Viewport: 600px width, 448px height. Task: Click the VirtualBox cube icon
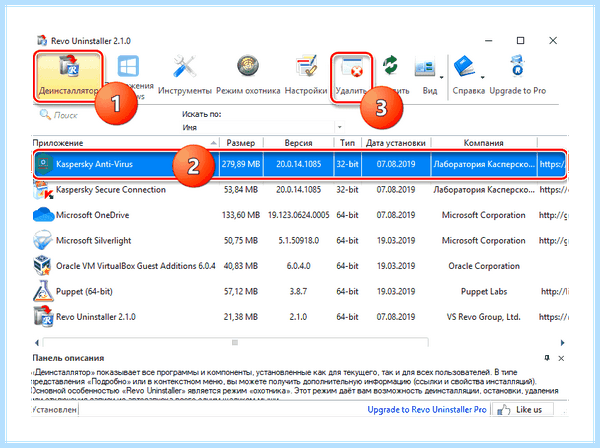tap(42, 266)
